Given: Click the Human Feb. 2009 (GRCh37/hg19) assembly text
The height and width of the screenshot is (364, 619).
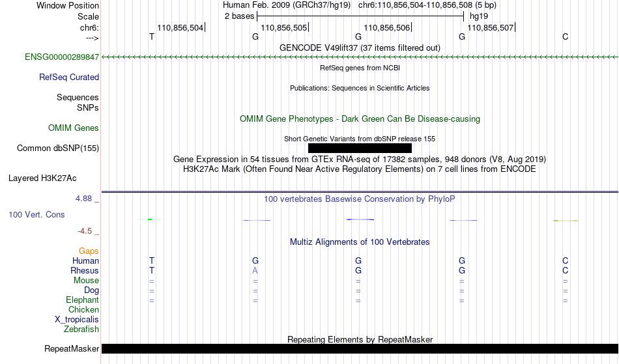Looking at the screenshot, I should pyautogui.click(x=287, y=5).
